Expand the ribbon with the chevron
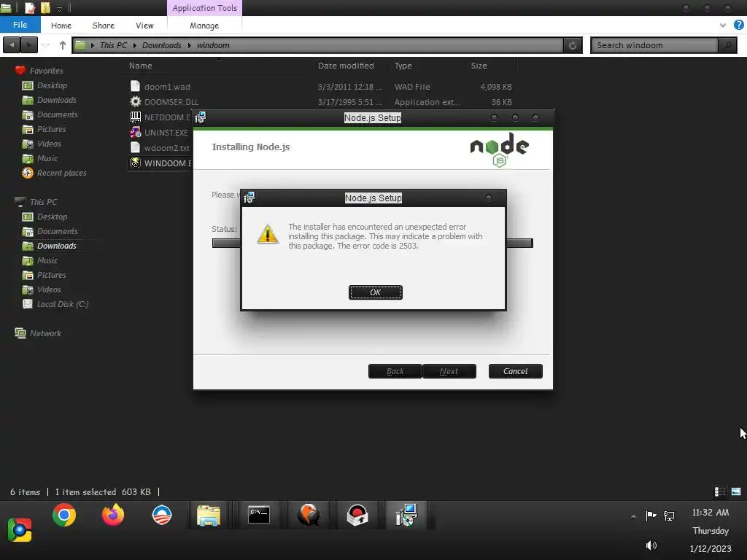The width and height of the screenshot is (747, 560). [723, 26]
